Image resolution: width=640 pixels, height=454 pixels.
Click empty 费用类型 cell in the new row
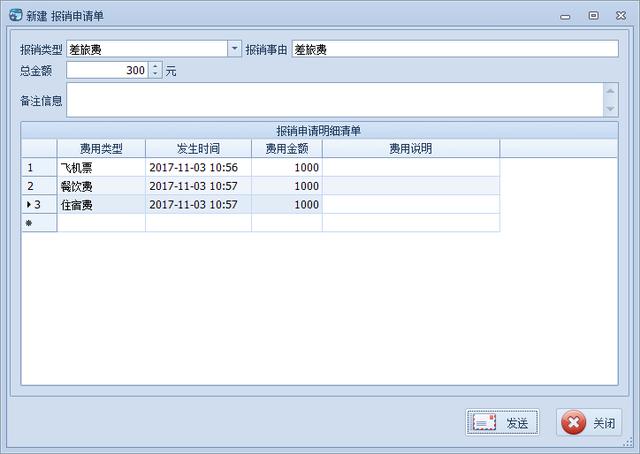pos(101,223)
